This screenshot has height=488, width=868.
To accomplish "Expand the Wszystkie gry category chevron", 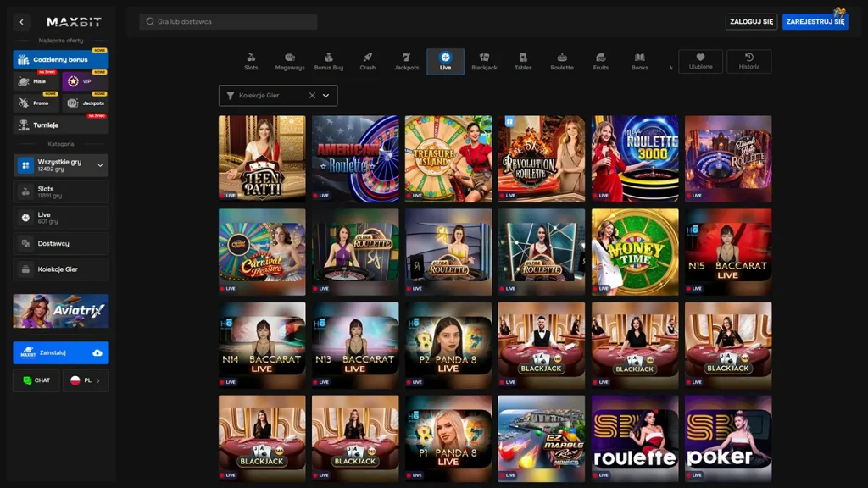I will (x=100, y=165).
